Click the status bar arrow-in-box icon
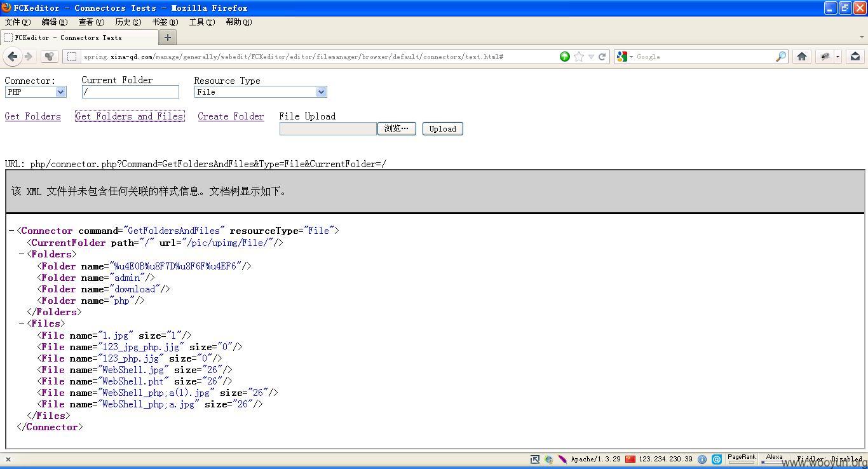Viewport: 868px width, 469px height. click(534, 459)
